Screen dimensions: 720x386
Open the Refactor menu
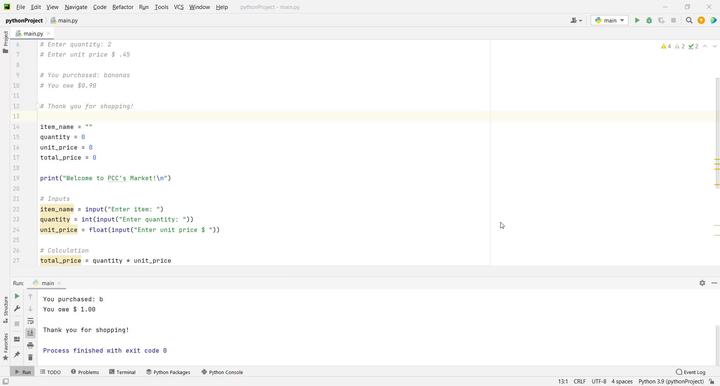coord(123,7)
